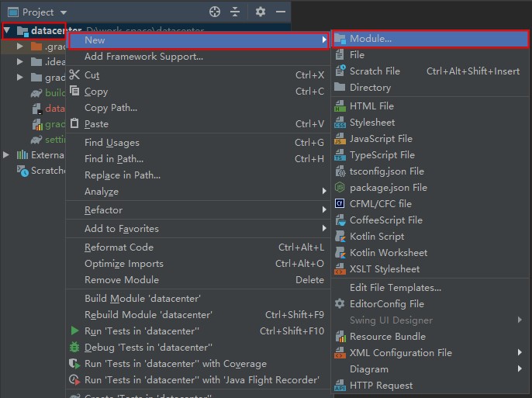Hide the Project panel with minus icon
532x398 pixels.
(x=281, y=12)
